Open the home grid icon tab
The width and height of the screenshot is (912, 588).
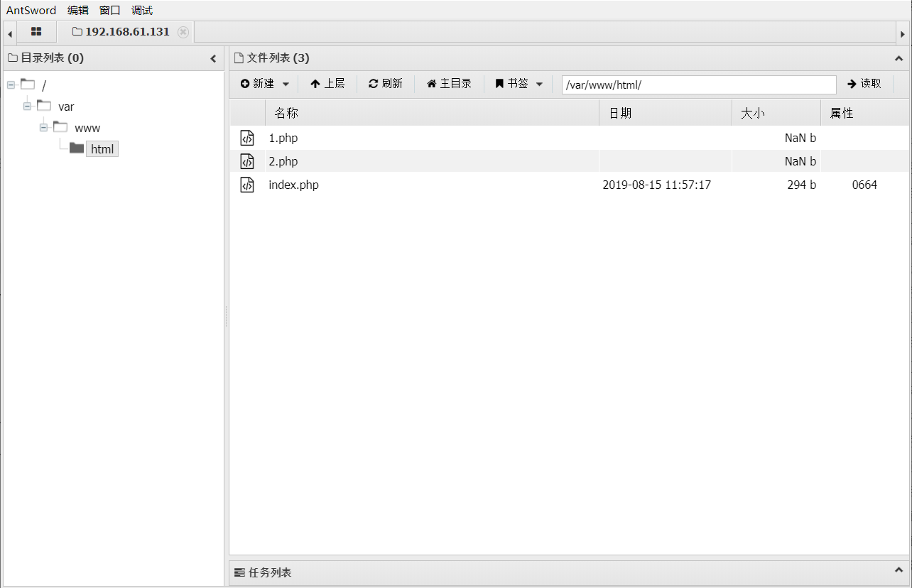36,32
